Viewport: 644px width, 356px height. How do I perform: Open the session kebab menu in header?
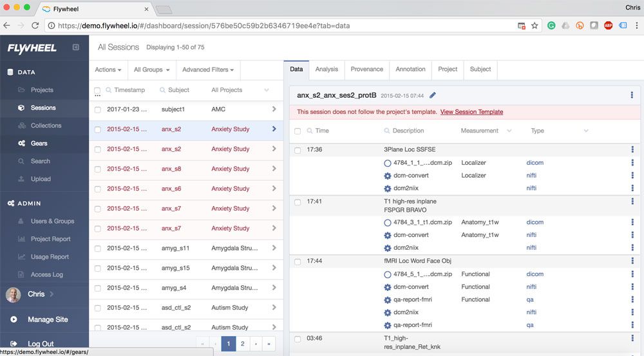(x=632, y=95)
